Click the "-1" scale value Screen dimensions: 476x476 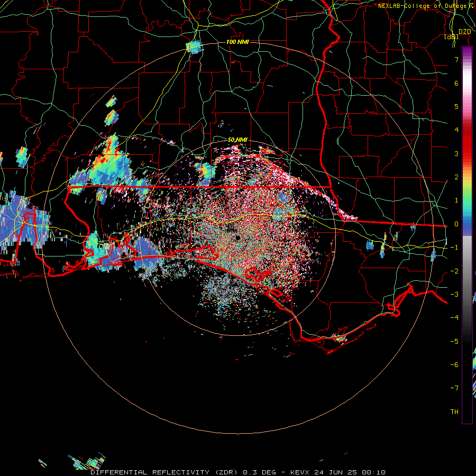tap(454, 248)
